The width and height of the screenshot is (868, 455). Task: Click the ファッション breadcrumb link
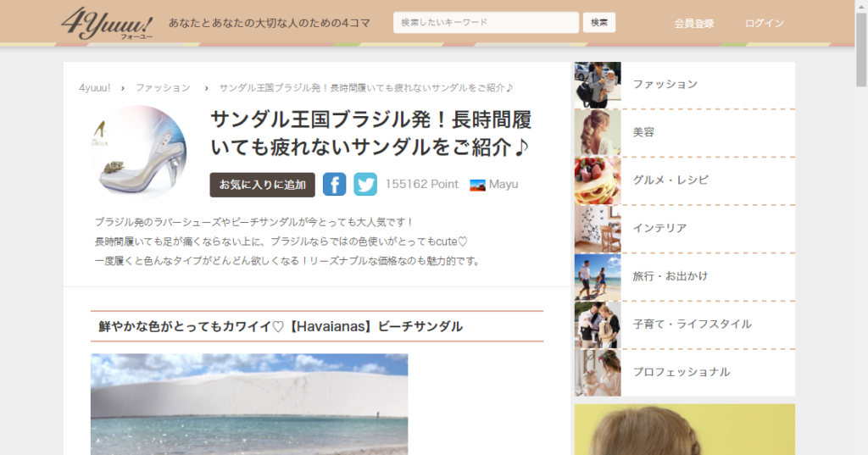pyautogui.click(x=163, y=88)
